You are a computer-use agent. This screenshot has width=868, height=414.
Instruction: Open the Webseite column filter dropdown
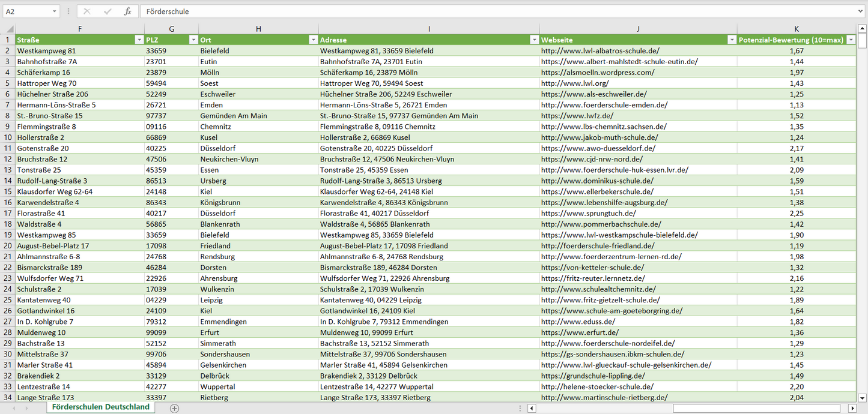(732, 40)
